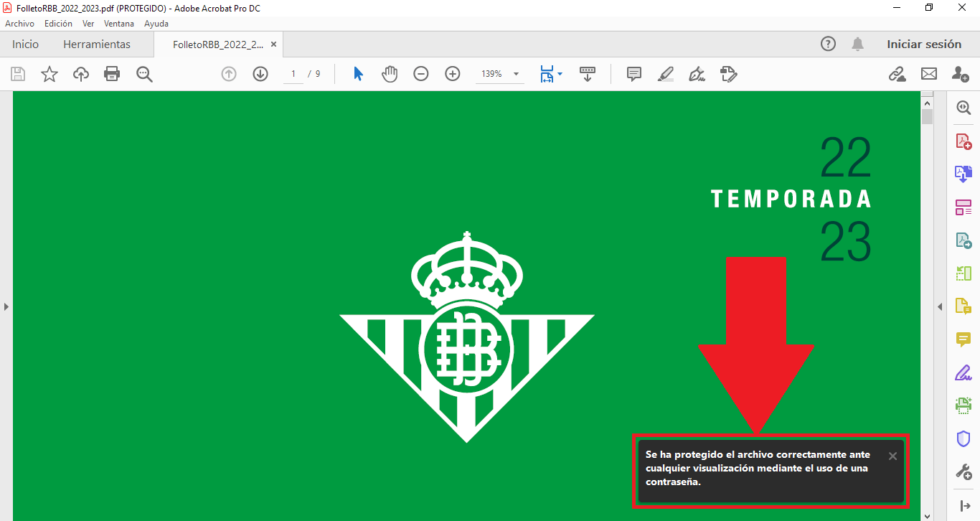
Task: Open the Archivo menu
Action: click(x=19, y=24)
